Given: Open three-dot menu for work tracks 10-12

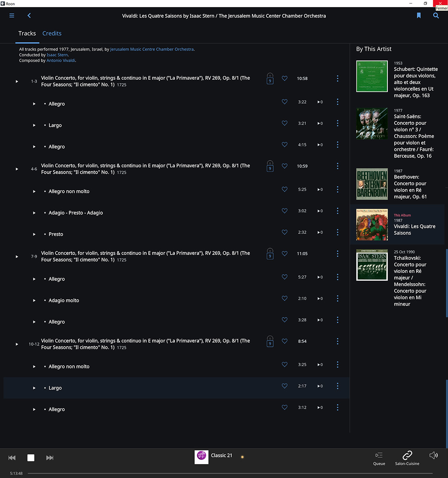Looking at the screenshot, I should (338, 341).
